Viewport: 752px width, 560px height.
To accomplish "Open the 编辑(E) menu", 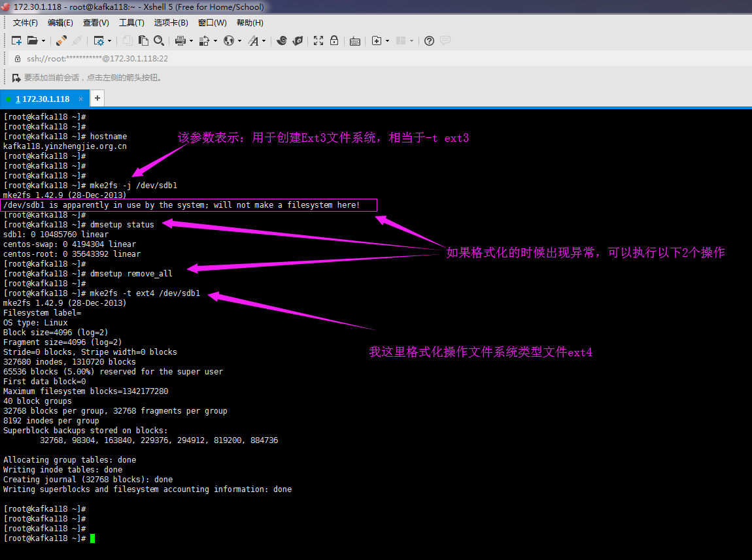I will [x=60, y=22].
